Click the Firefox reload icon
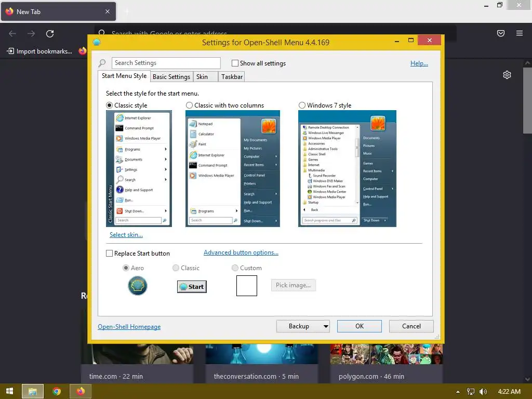Screen dimensions: 532x399 pos(50,34)
